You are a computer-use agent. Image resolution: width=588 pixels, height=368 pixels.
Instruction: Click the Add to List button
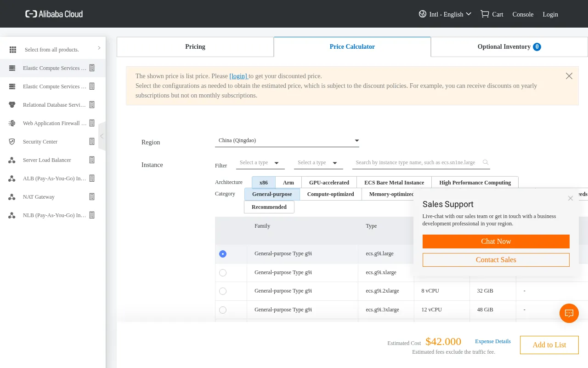pos(549,345)
